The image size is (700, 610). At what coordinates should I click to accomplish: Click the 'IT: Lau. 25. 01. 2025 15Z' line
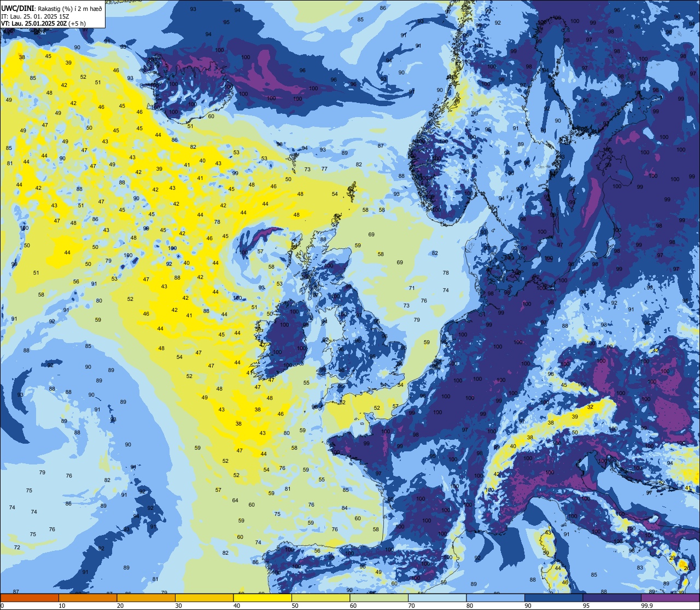(36, 16)
